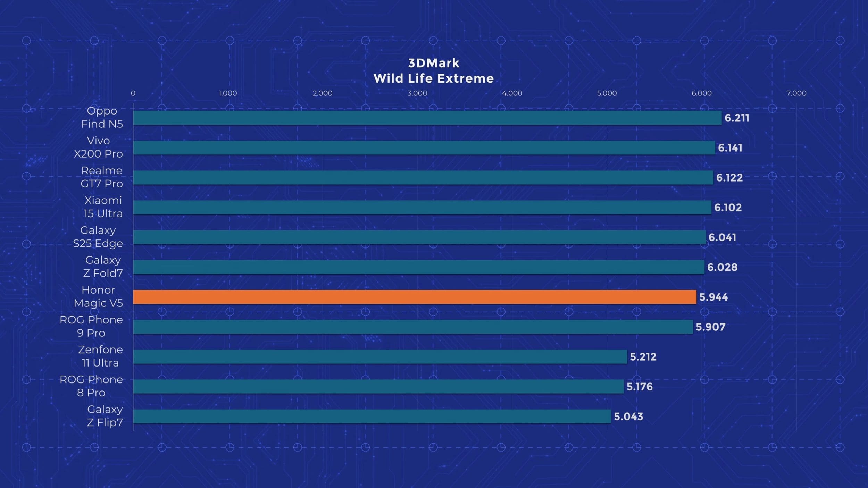Click the Galaxy Z Fold7 bar
The image size is (868, 488).
418,267
